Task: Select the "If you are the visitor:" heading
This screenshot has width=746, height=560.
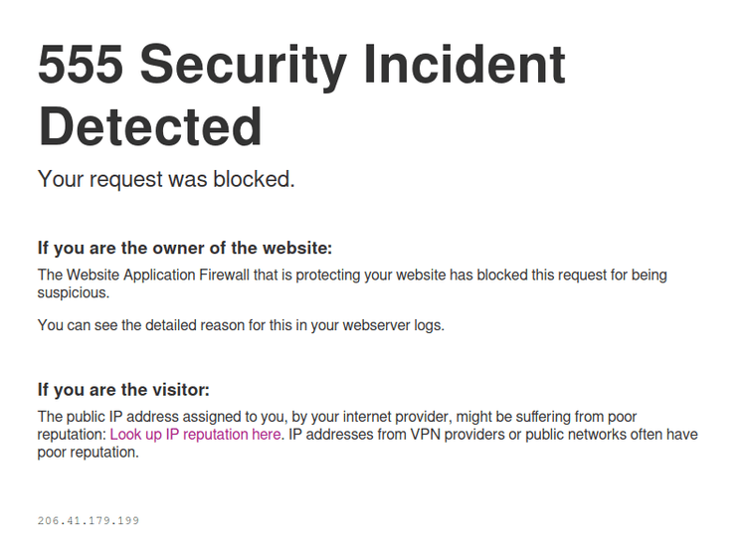Action: pyautogui.click(x=123, y=389)
